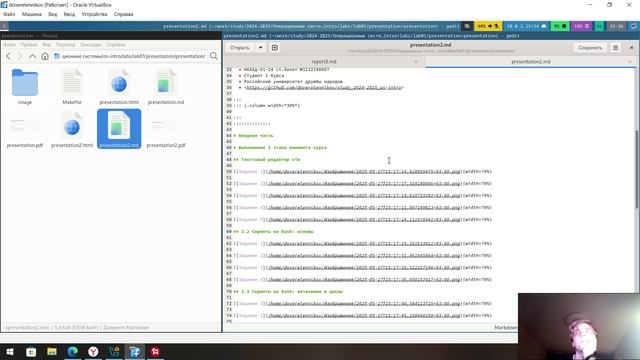
Task: Open Microsoft Store from taskbar
Action: pyautogui.click(x=31, y=351)
